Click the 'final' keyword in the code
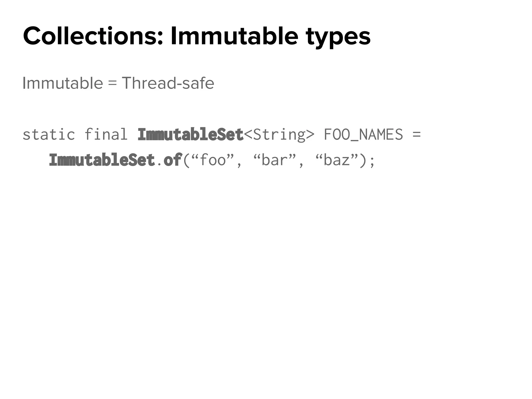This screenshot has height=399, width=532. click(x=106, y=135)
